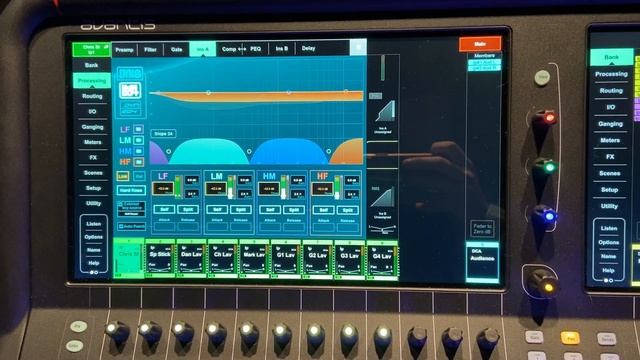Tap the LF band Self button
The width and height of the screenshot is (640, 360).
pos(164,209)
